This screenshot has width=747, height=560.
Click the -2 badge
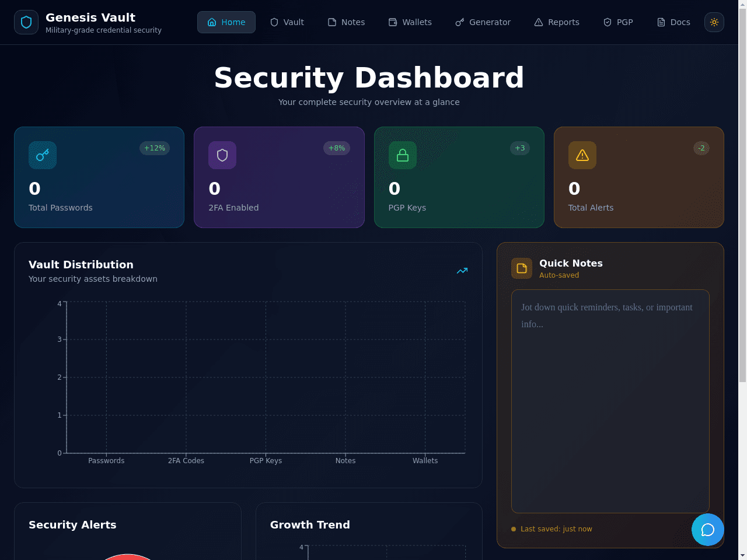click(701, 148)
